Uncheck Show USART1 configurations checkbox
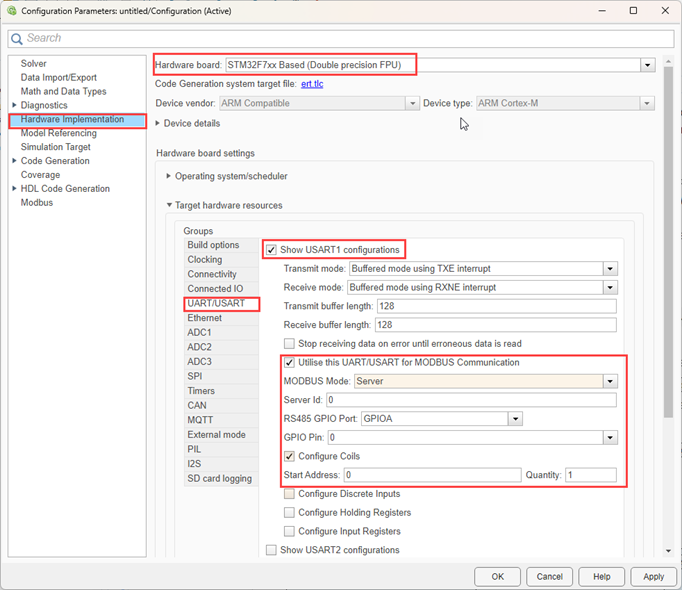 [271, 249]
